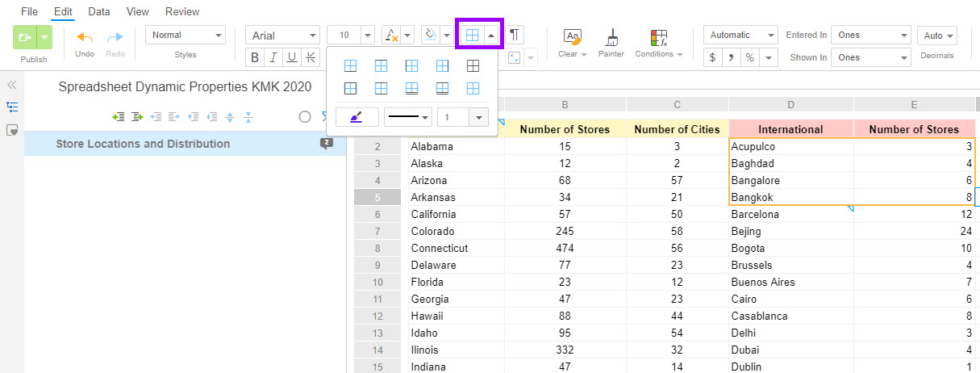This screenshot has height=373, width=980.
Task: Open the Arial font dropdown
Action: pyautogui.click(x=282, y=35)
